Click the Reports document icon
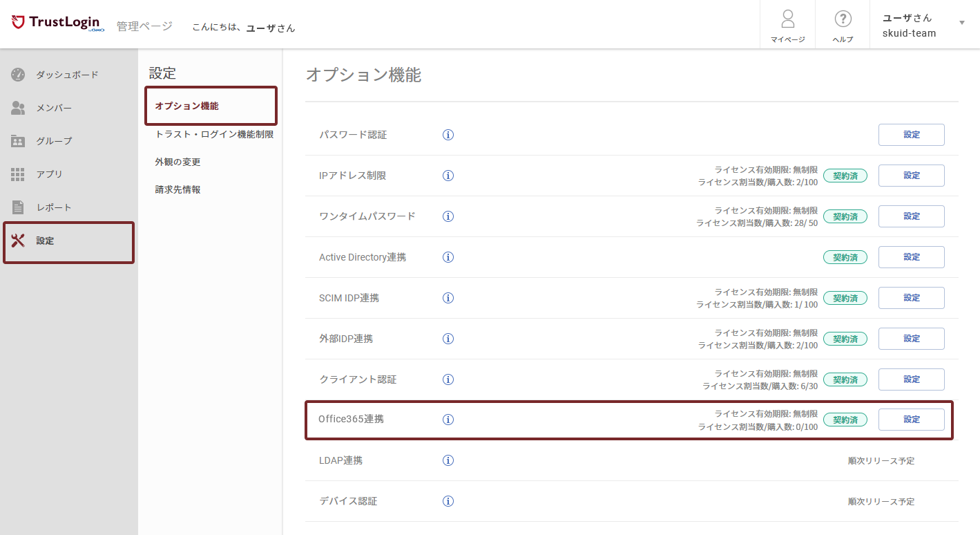The image size is (980, 535). click(18, 207)
